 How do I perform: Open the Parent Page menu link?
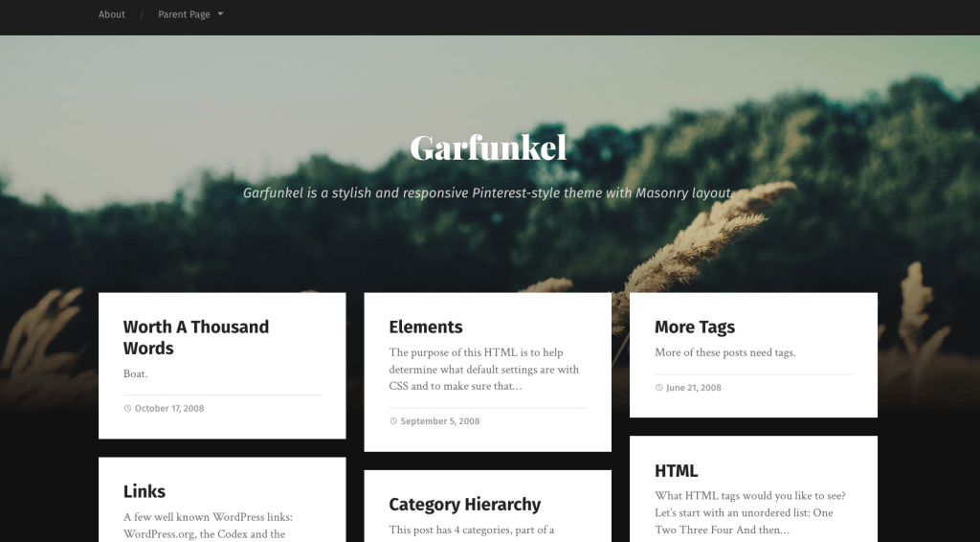[x=184, y=14]
